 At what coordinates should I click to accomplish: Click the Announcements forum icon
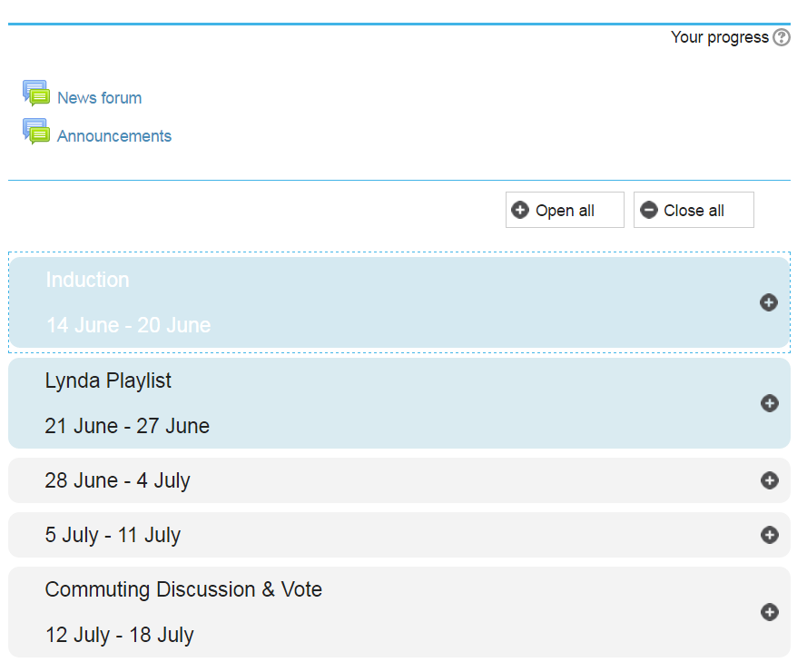[36, 132]
